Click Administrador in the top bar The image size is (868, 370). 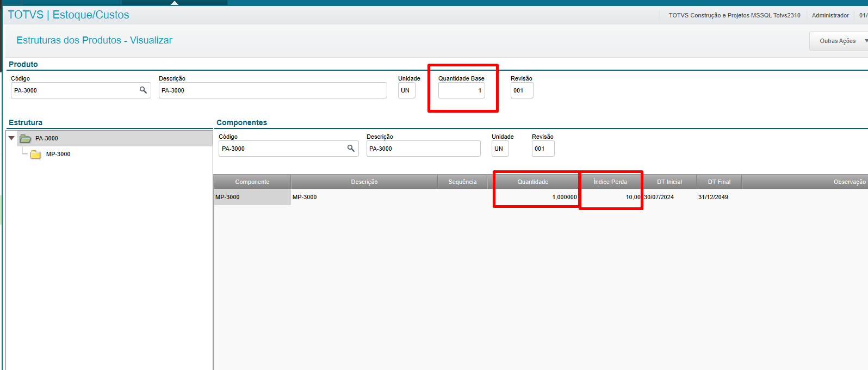pos(830,15)
